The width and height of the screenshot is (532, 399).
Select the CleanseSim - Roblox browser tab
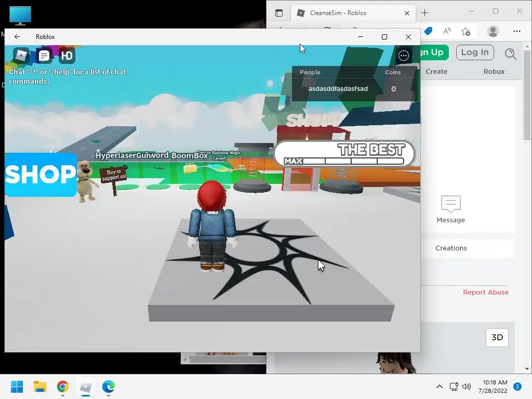[353, 13]
